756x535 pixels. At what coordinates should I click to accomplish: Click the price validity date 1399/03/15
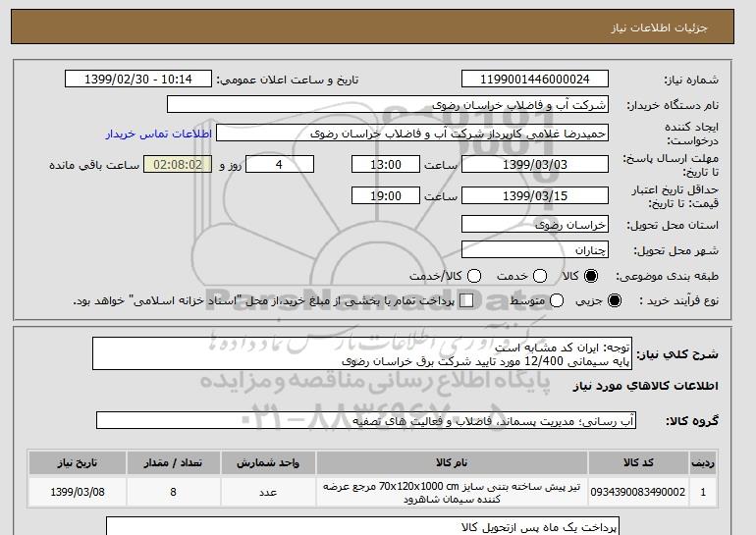pos(535,195)
